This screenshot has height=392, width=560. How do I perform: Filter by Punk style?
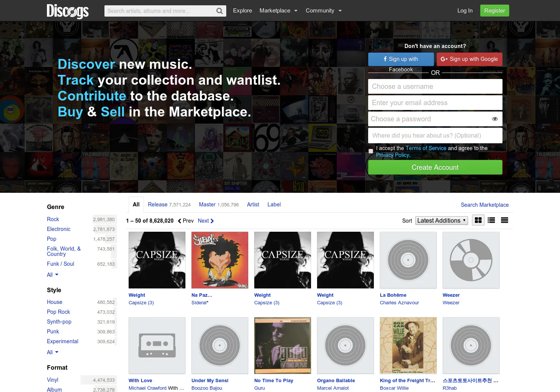click(x=53, y=332)
